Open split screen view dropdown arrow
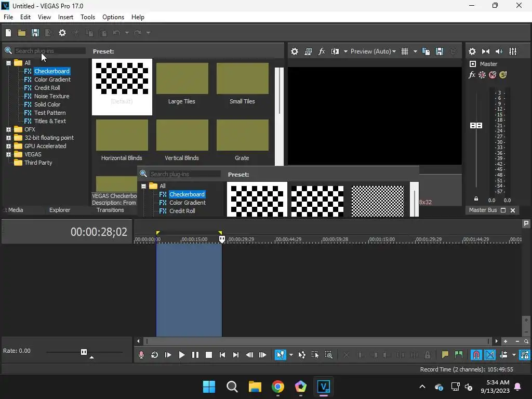The image size is (532, 399). [x=345, y=51]
